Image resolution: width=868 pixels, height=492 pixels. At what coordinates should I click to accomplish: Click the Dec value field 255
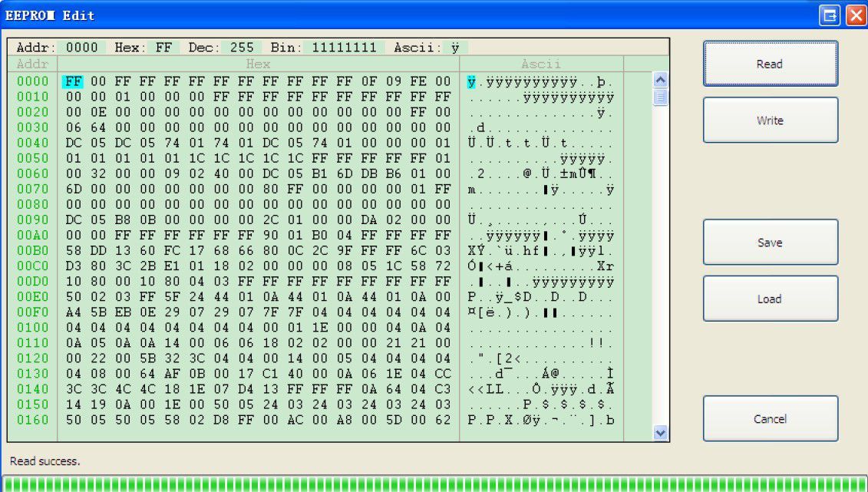tap(242, 47)
